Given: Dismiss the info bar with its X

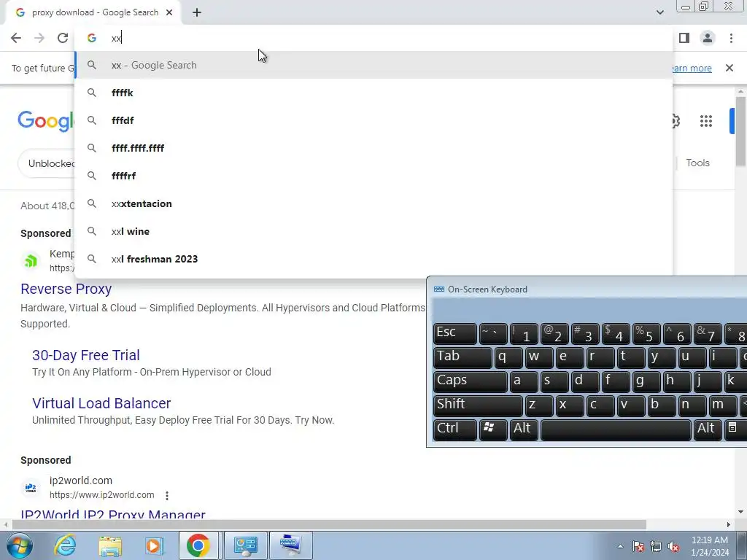Looking at the screenshot, I should click(x=729, y=68).
